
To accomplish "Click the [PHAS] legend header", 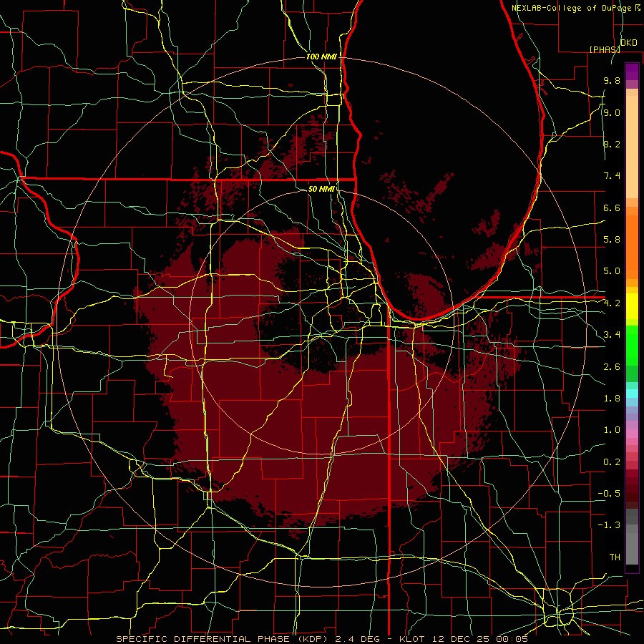I will (x=605, y=49).
